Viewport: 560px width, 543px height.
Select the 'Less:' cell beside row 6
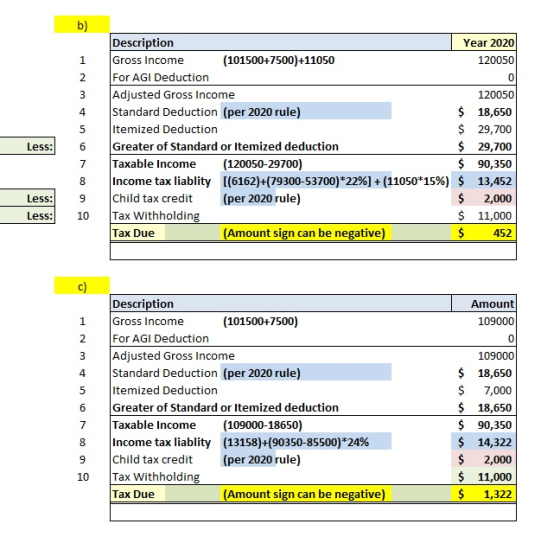click(x=28, y=146)
